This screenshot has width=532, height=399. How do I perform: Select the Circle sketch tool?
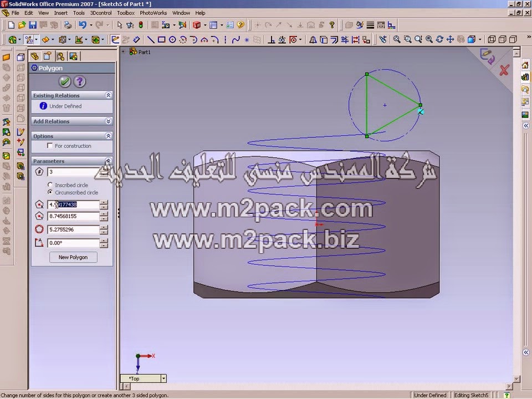[x=172, y=40]
